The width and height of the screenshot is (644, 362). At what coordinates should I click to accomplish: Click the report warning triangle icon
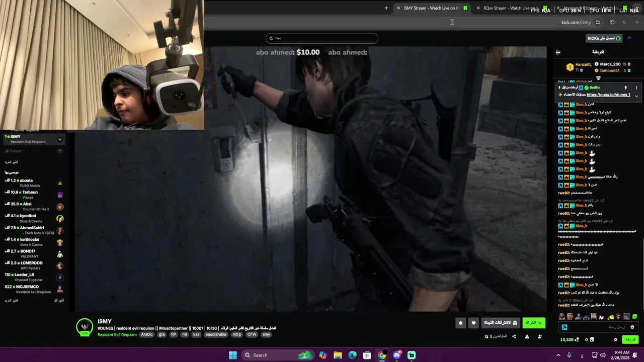[x=527, y=336]
